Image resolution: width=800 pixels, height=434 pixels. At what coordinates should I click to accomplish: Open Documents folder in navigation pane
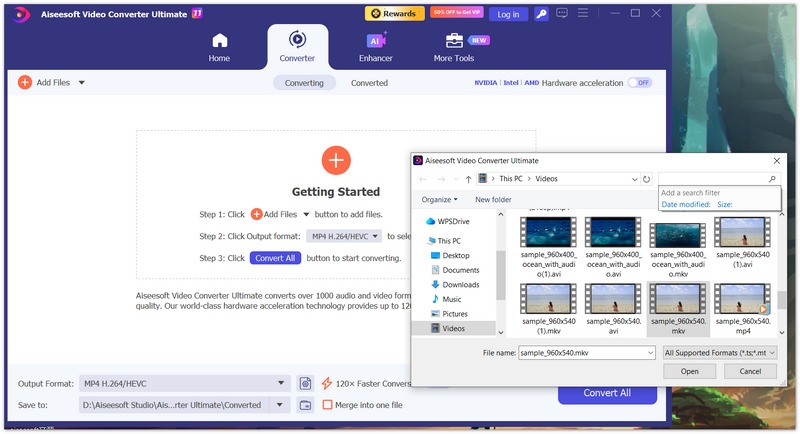coord(456,270)
